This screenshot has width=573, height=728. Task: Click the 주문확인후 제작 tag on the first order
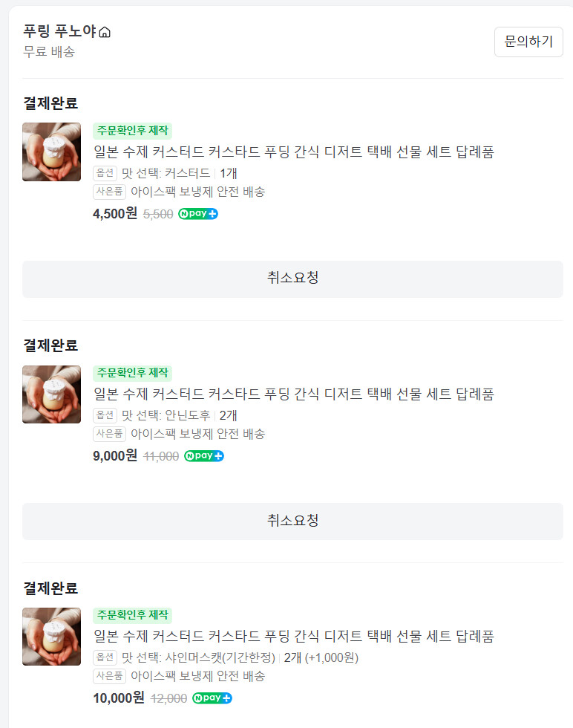[132, 131]
